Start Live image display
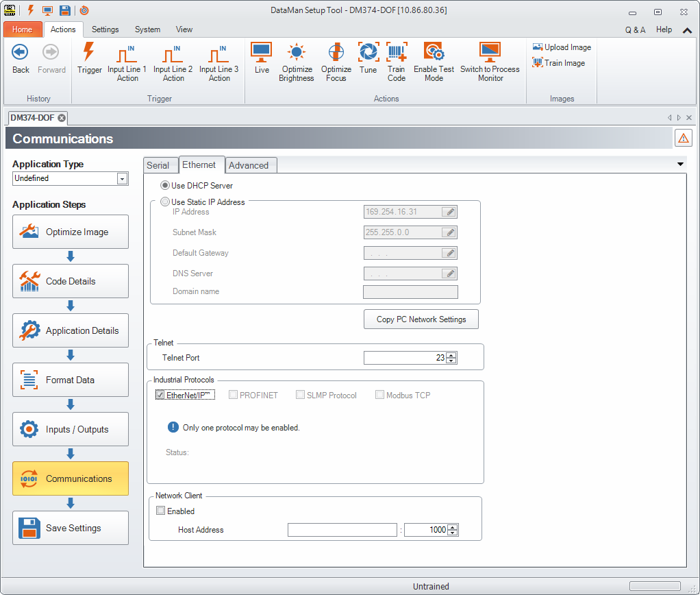 [262, 53]
